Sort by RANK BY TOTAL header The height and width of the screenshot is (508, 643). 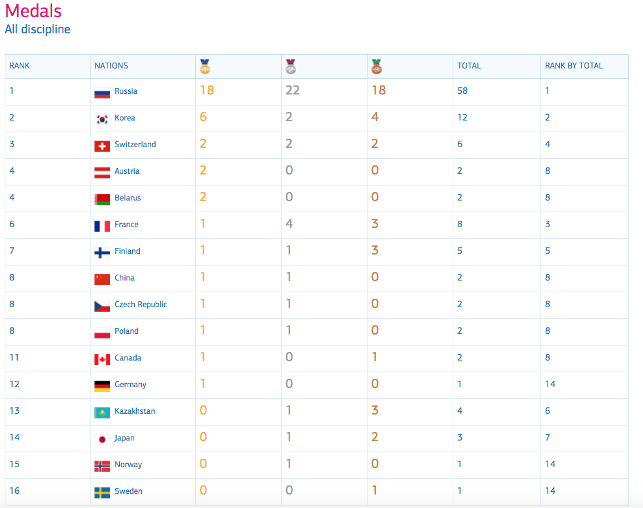click(x=573, y=66)
